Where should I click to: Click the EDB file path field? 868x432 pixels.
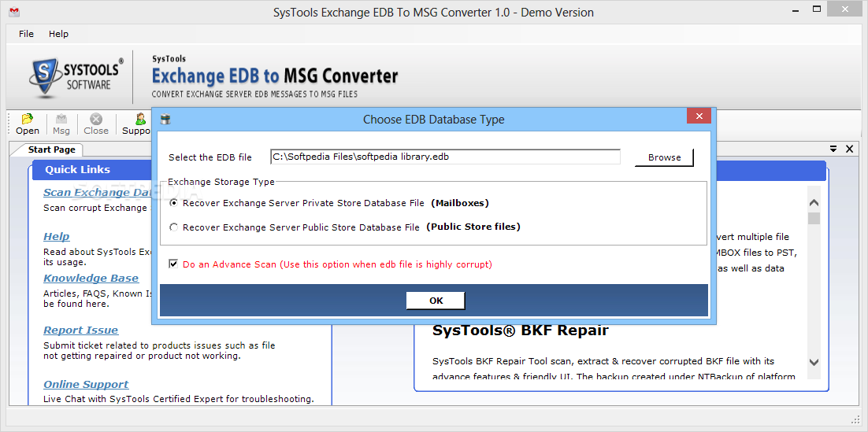pyautogui.click(x=445, y=157)
